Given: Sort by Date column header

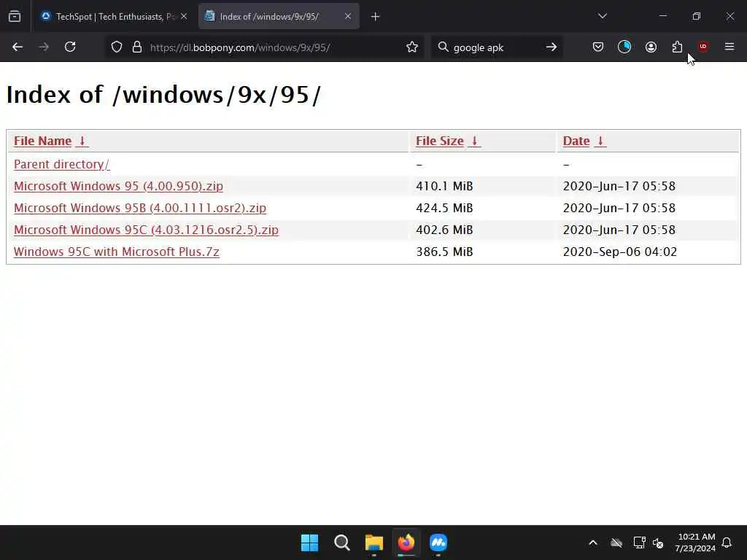Looking at the screenshot, I should pos(584,141).
